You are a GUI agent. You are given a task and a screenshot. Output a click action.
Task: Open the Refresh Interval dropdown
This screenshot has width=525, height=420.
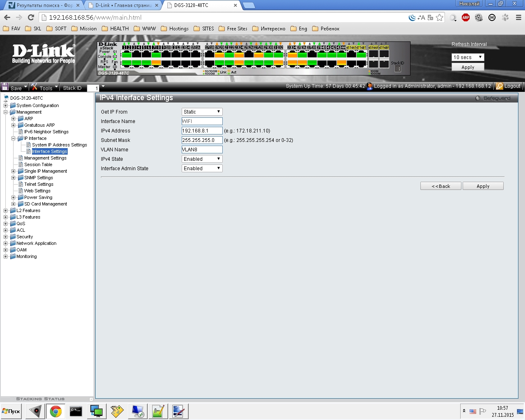coord(468,57)
